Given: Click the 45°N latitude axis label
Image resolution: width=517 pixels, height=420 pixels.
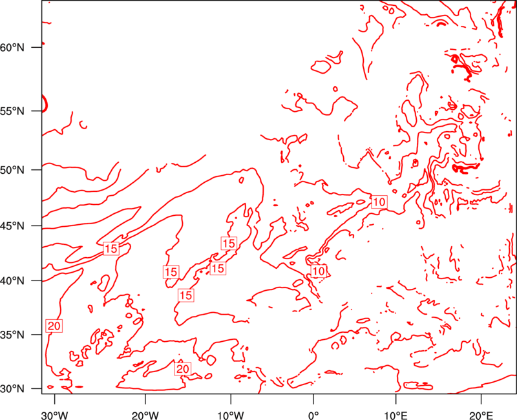Looking at the screenshot, I should 12,226.
